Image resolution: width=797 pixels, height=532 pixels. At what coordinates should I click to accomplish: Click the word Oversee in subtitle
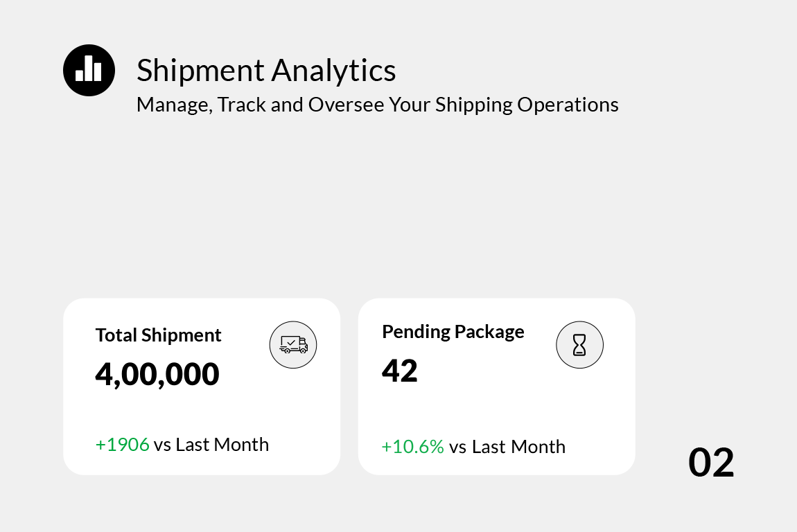coord(345,105)
